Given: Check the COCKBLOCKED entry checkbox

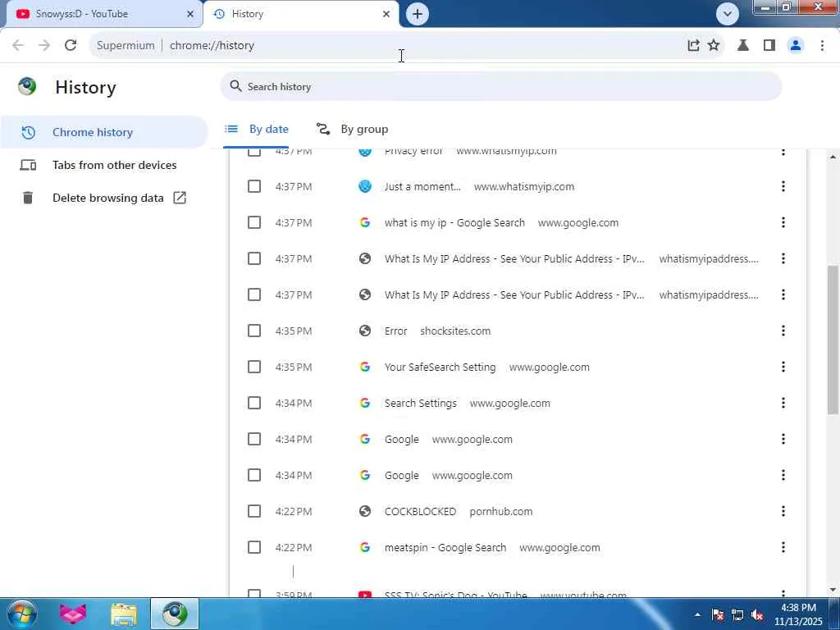Looking at the screenshot, I should [254, 511].
